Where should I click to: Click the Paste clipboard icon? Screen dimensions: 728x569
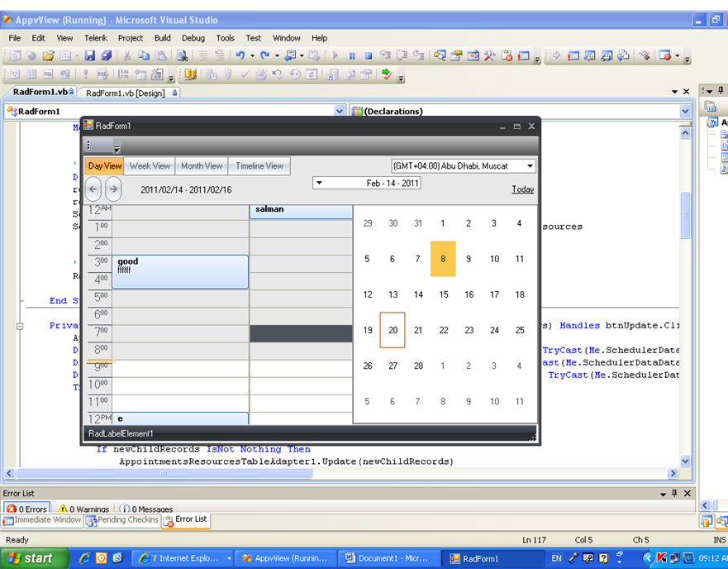point(160,55)
